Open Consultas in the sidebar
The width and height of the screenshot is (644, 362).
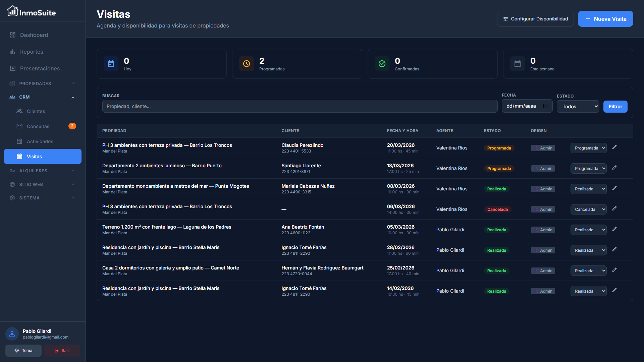pyautogui.click(x=38, y=126)
